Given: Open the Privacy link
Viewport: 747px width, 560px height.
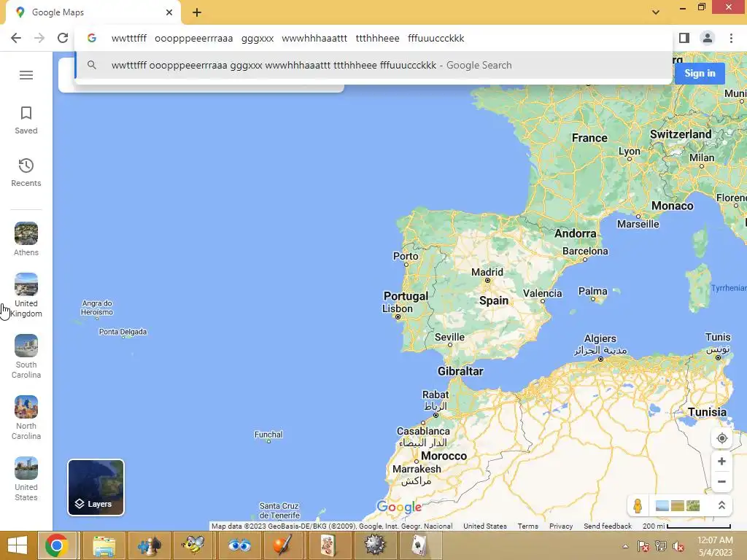Looking at the screenshot, I should 561,526.
